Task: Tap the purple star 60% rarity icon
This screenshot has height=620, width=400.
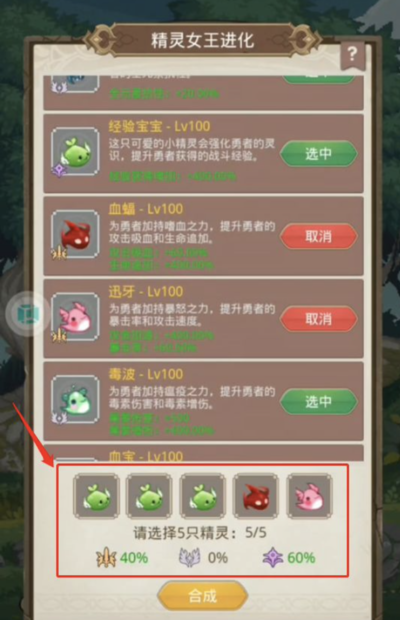Action: (x=273, y=558)
